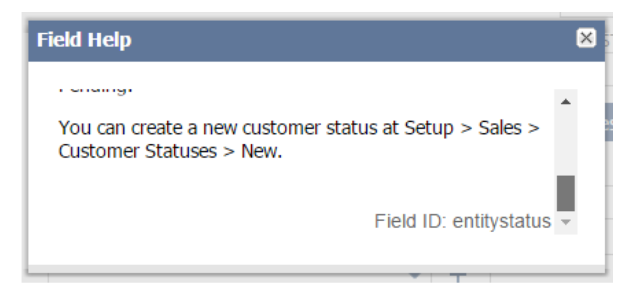The image size is (644, 292).
Task: Click the cut-off Pending text at top
Action: point(95,90)
